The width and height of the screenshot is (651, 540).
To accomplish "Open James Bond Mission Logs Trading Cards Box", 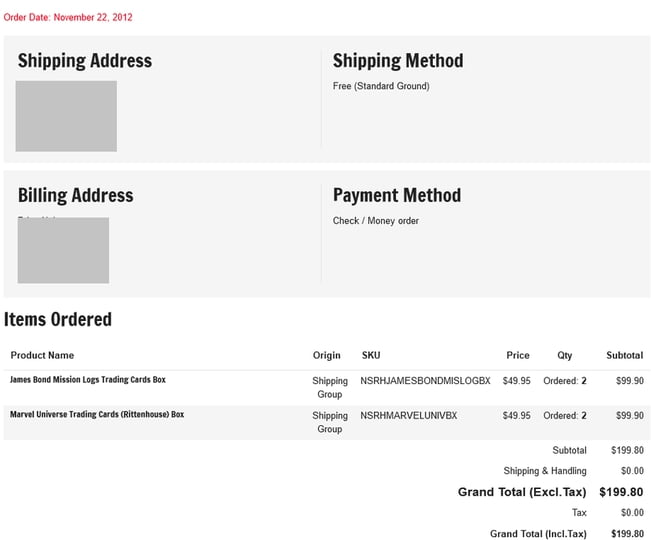I will (88, 379).
